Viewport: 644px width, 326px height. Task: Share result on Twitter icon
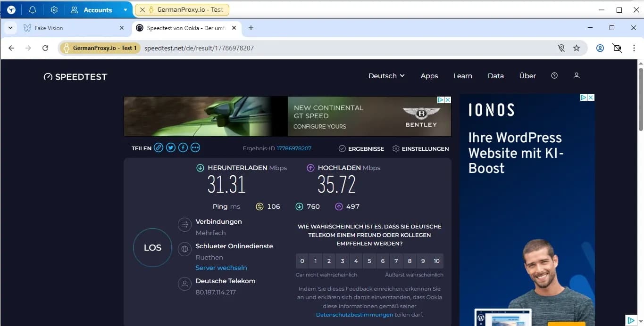tap(171, 148)
